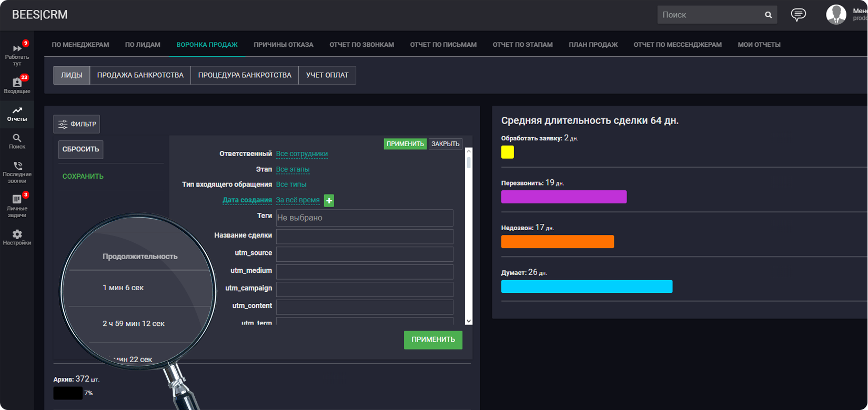Click the utm_campaign input field

[365, 289]
